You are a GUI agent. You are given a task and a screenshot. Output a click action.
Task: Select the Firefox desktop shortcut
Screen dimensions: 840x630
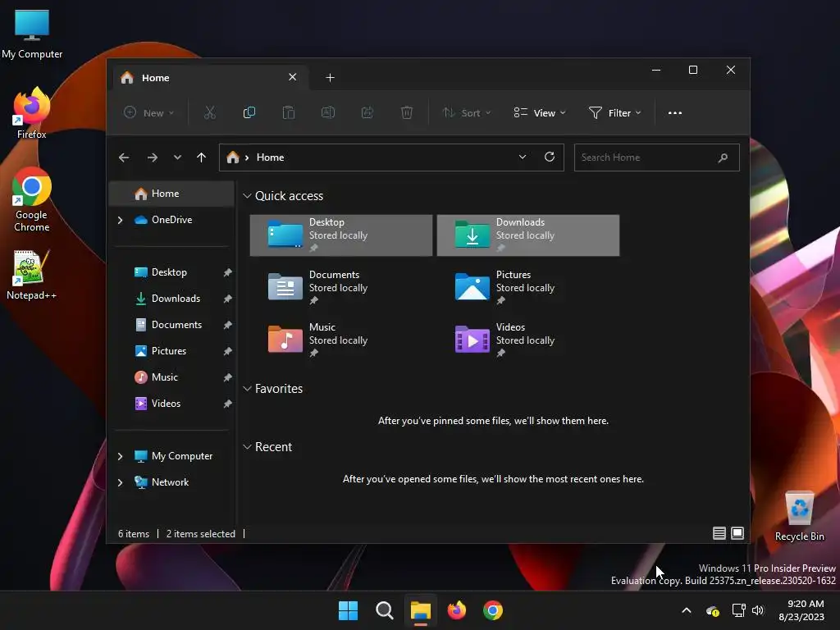click(x=32, y=113)
